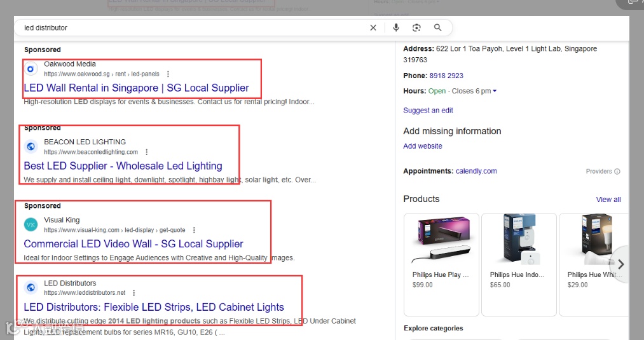Click the $99.00 price text
The image size is (644, 340).
click(x=423, y=285)
